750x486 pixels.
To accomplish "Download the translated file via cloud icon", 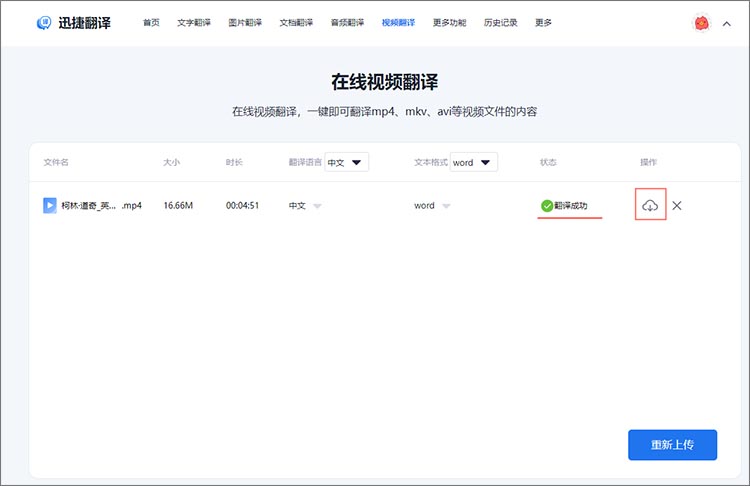I will [x=650, y=205].
